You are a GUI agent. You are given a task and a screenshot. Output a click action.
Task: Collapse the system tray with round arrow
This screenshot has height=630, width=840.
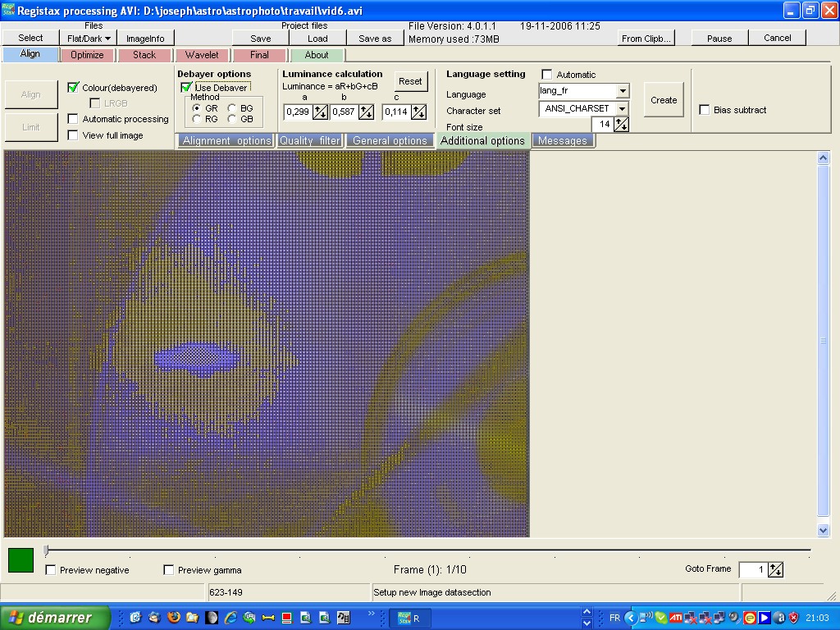tap(631, 619)
